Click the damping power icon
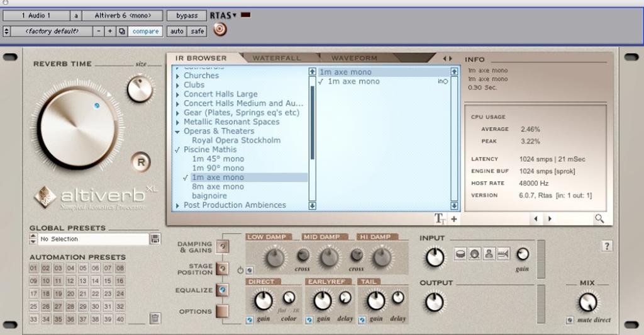The width and height of the screenshot is (644, 335). (240, 270)
